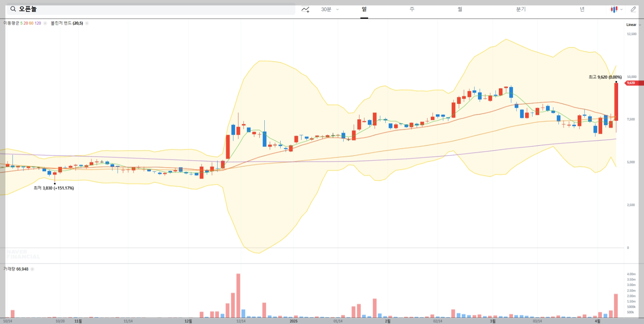Switch to the 주 weekly tab
This screenshot has height=324, width=644.
pyautogui.click(x=412, y=9)
